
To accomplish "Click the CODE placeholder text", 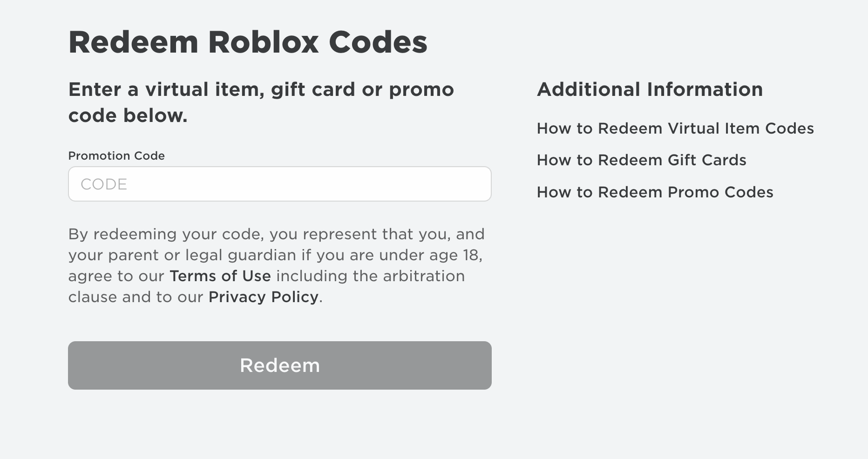I will 104,184.
